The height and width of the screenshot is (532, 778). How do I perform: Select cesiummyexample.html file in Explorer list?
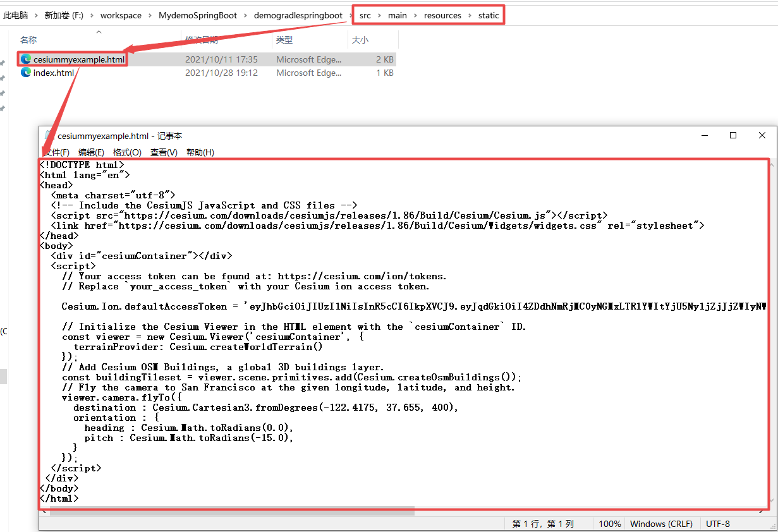79,59
